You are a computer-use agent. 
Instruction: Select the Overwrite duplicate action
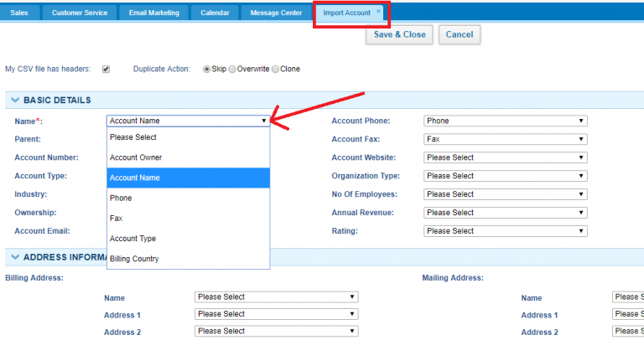click(232, 69)
